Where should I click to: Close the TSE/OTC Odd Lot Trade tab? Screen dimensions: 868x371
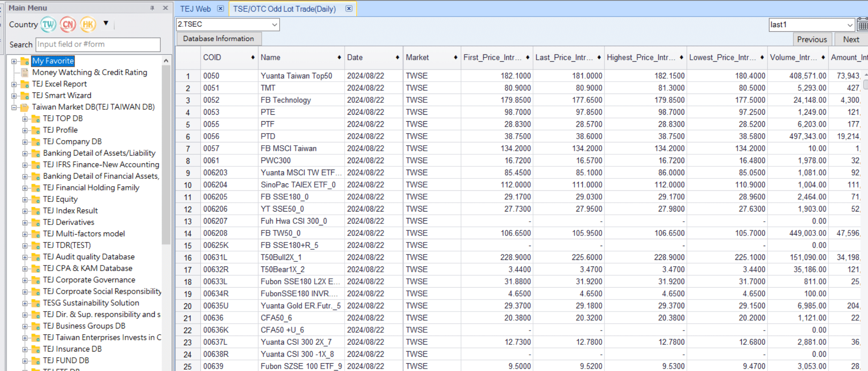pos(349,9)
